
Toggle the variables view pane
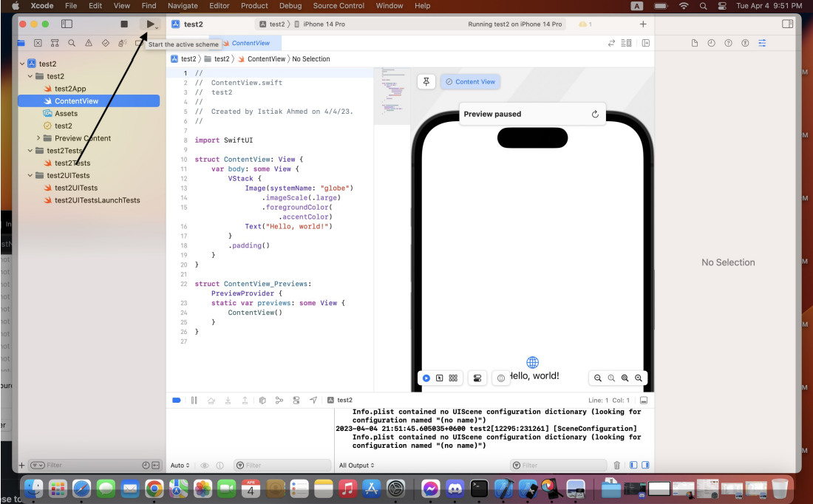pos(633,465)
